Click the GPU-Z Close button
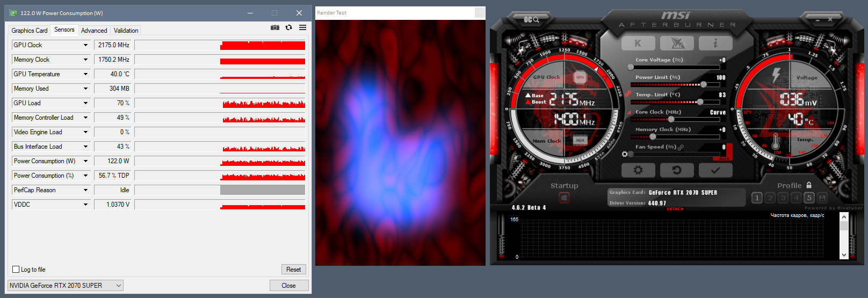Screen dimensions: 868x298 click(x=289, y=286)
